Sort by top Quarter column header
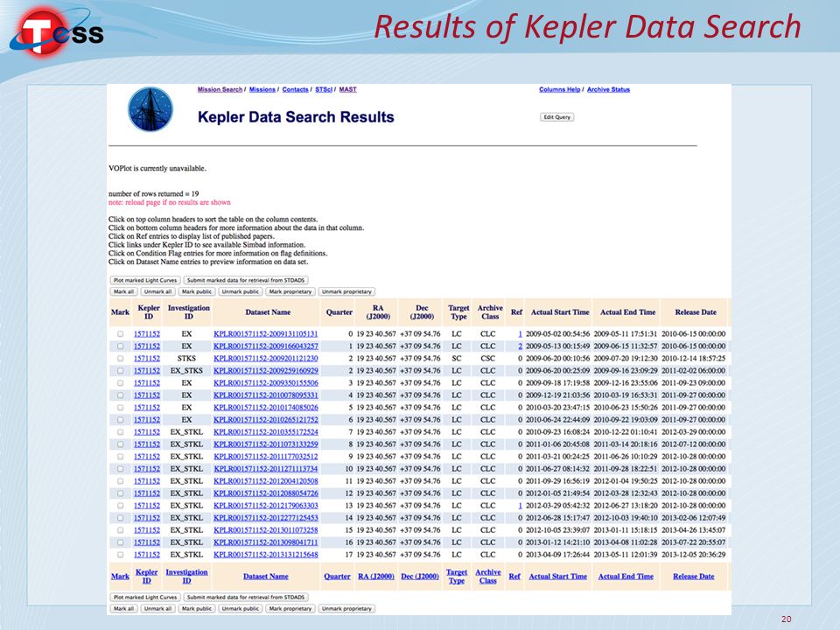This screenshot has width=840, height=630. [x=339, y=312]
